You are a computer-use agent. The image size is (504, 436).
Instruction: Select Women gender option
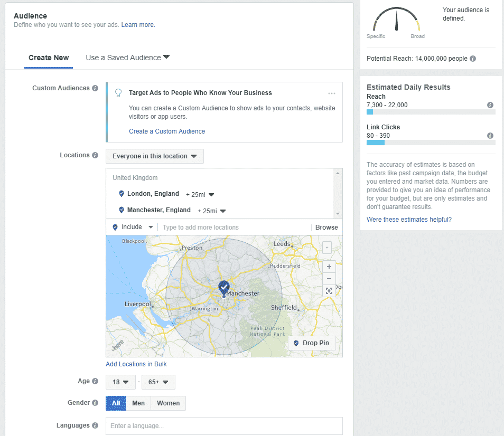(x=168, y=403)
